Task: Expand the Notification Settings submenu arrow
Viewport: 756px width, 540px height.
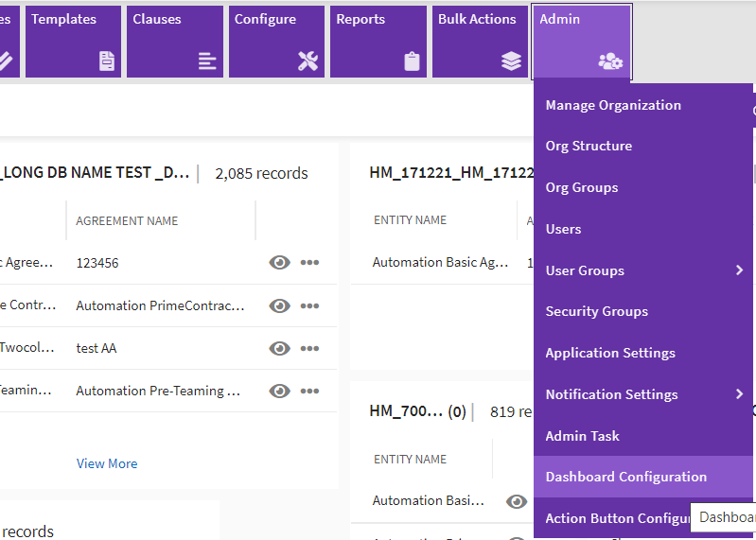Action: pos(739,394)
